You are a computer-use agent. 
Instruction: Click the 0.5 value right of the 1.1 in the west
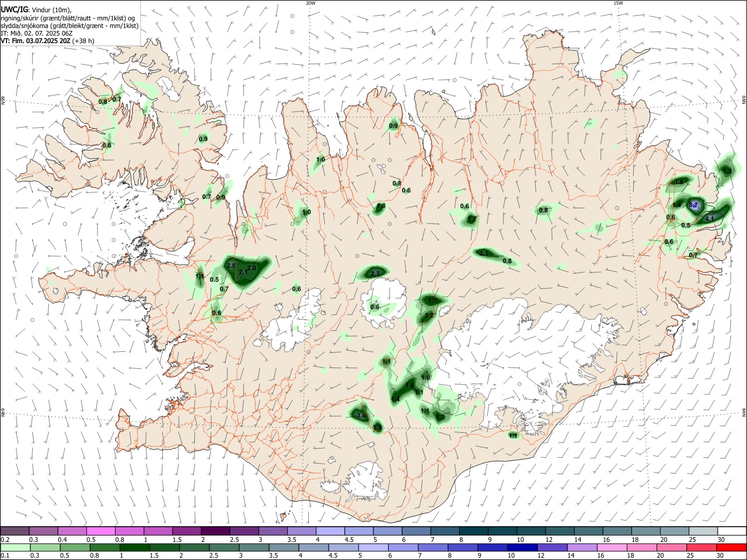[214, 279]
